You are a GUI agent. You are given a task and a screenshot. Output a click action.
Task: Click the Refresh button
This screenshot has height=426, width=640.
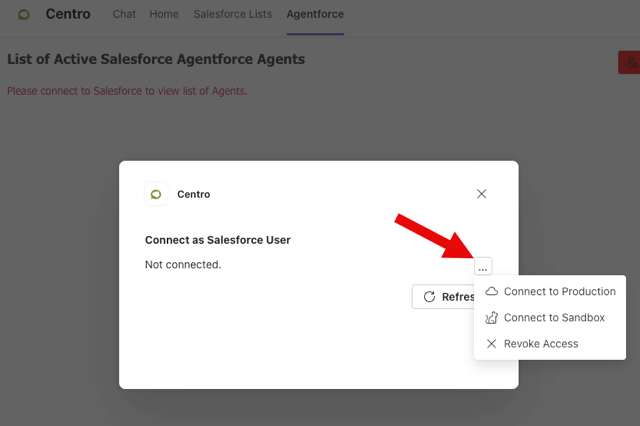point(443,297)
